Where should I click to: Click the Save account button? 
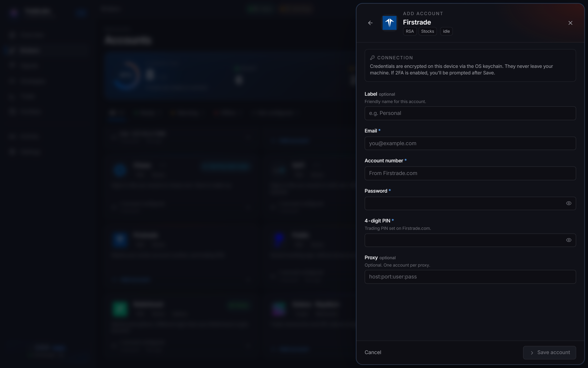tap(549, 353)
